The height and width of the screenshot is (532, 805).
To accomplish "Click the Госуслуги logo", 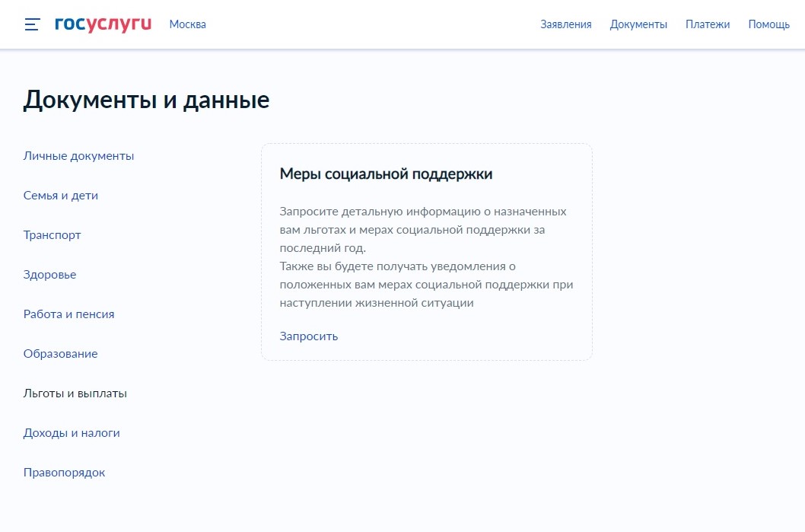I will coord(103,24).
